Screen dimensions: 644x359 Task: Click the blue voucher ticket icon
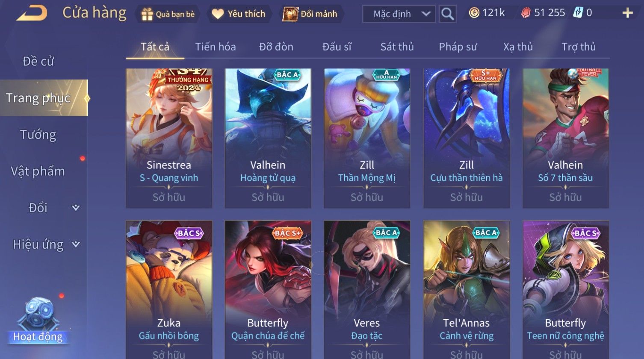[x=578, y=13]
